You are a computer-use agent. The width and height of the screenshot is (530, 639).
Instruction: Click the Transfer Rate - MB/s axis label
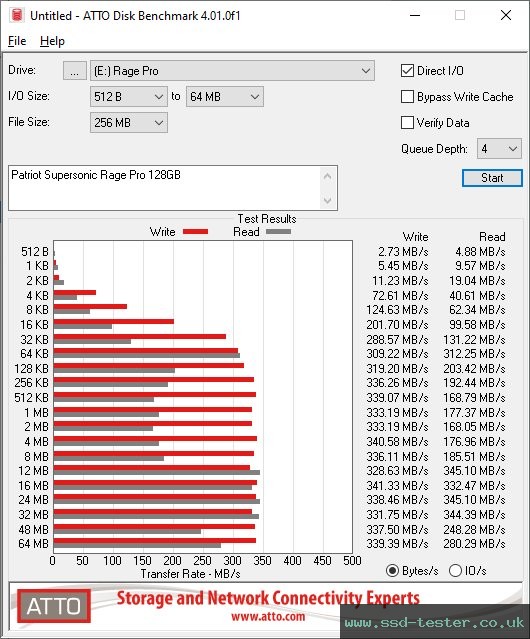(x=190, y=574)
